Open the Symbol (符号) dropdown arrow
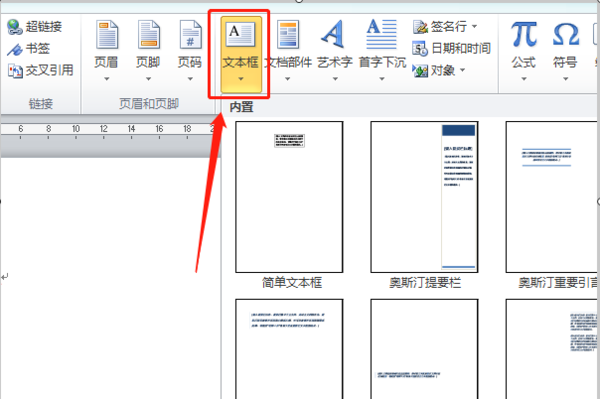 click(566, 79)
